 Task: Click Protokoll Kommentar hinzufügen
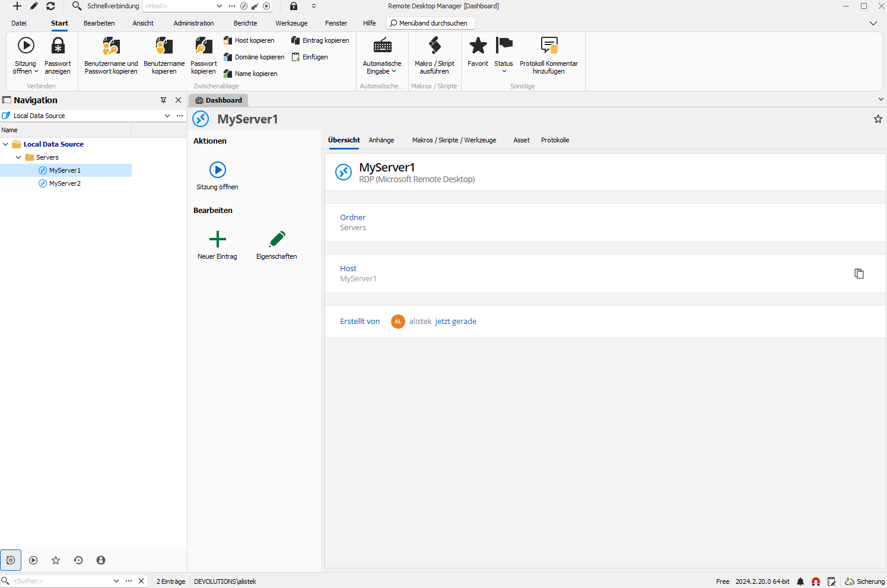(x=549, y=55)
